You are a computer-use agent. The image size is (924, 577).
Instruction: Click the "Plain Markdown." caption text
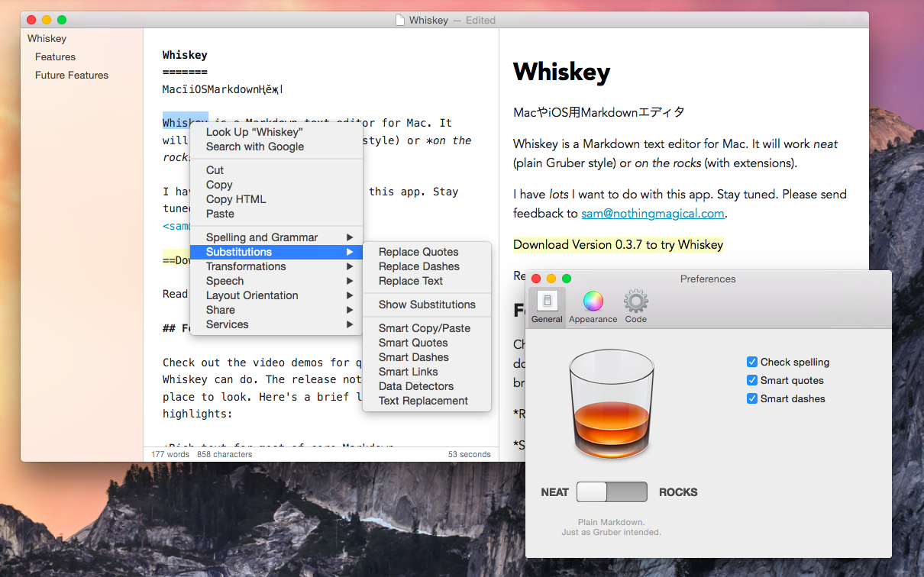pyautogui.click(x=612, y=523)
